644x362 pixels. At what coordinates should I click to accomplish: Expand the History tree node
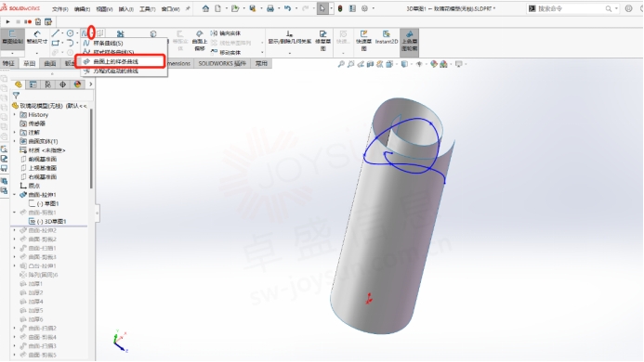coord(15,115)
